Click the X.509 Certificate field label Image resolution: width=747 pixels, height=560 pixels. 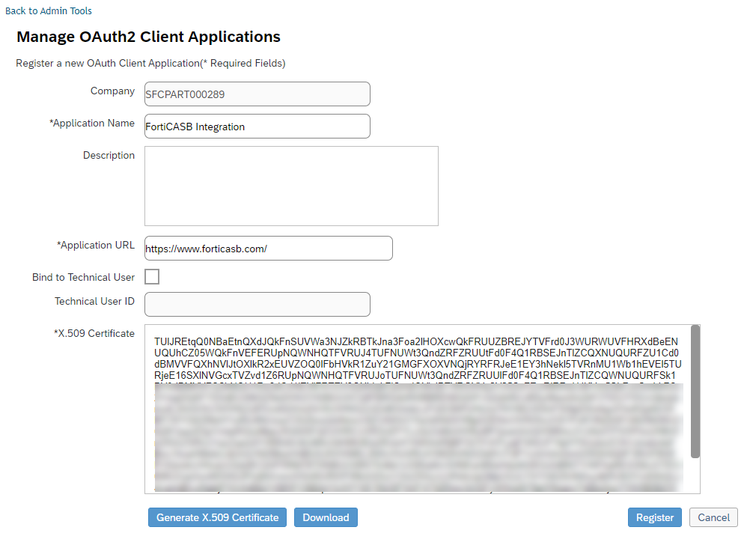tap(94, 333)
